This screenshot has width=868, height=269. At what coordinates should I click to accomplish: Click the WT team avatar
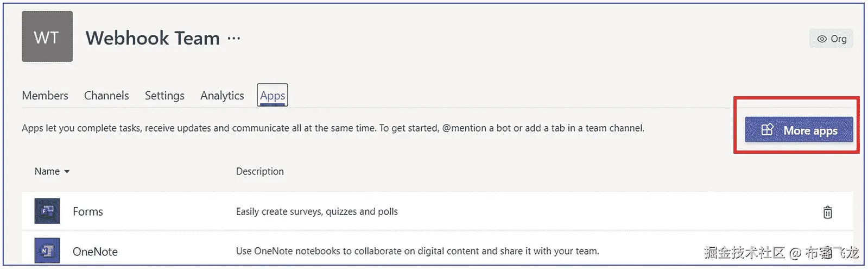tap(47, 37)
